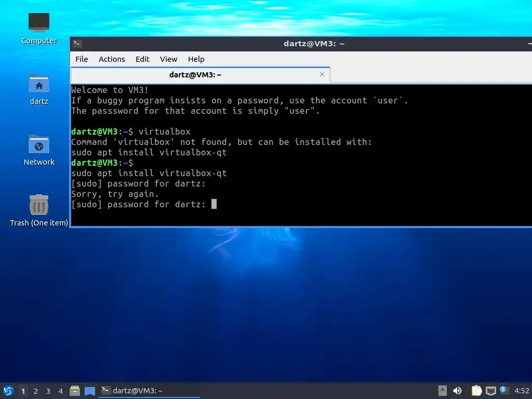Open the Help menu
Screen dimensions: 532x399
tap(196, 59)
